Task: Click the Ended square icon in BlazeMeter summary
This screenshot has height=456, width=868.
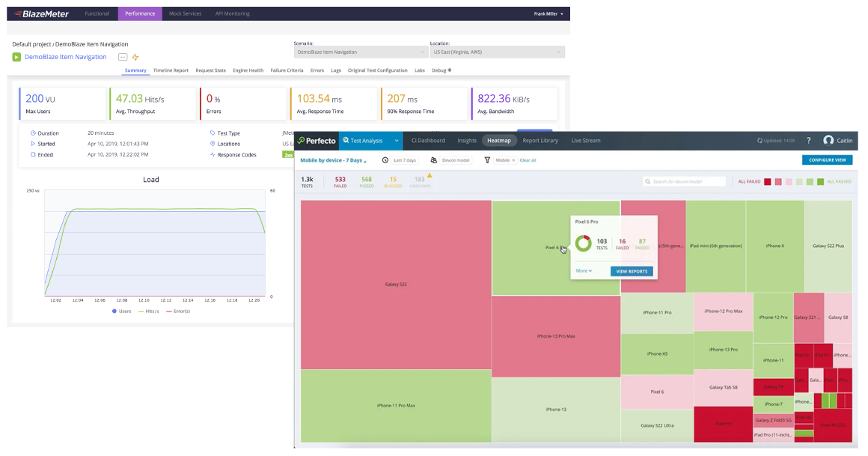Action: point(33,154)
